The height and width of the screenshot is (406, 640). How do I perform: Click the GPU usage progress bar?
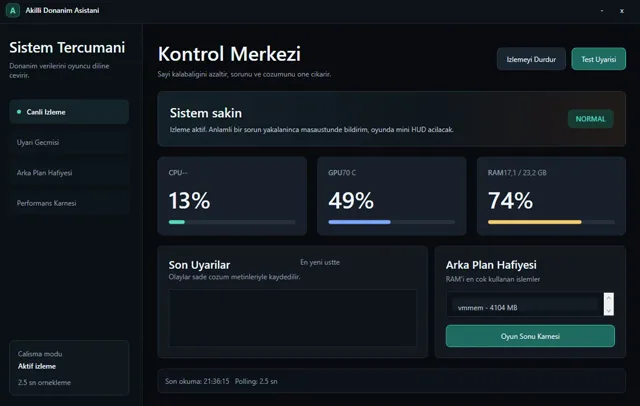tap(391, 222)
